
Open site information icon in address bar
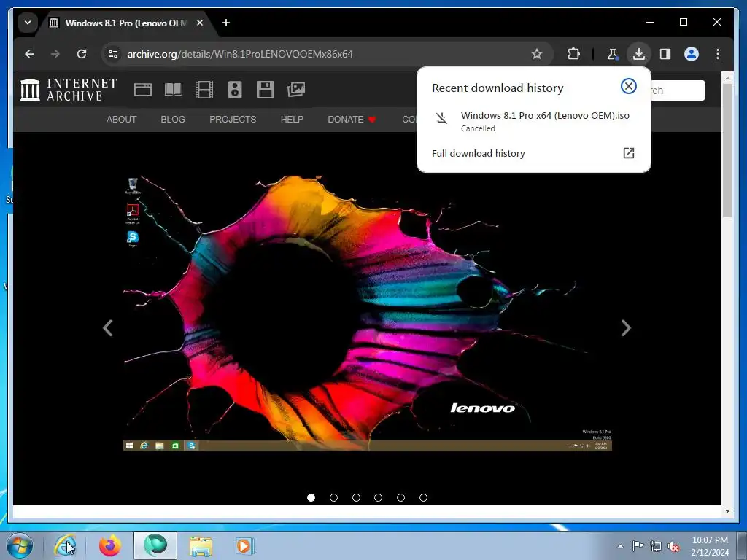[x=113, y=54]
